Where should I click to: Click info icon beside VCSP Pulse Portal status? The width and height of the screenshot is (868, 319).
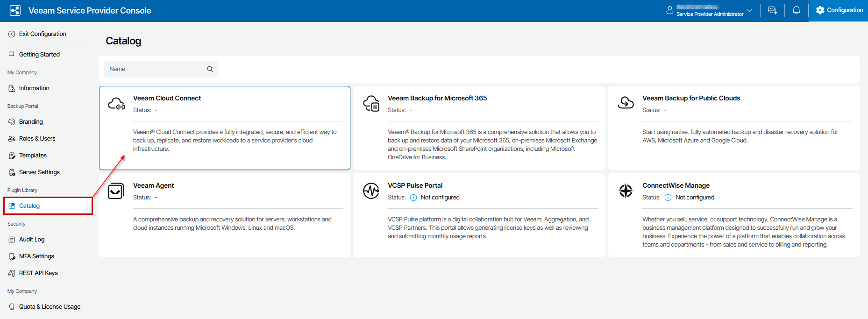tap(413, 198)
